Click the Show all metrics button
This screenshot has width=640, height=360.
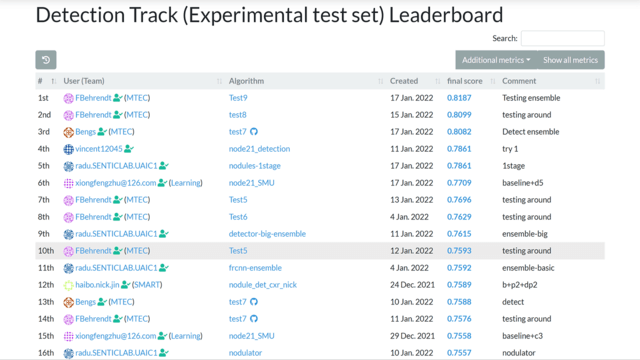point(571,60)
